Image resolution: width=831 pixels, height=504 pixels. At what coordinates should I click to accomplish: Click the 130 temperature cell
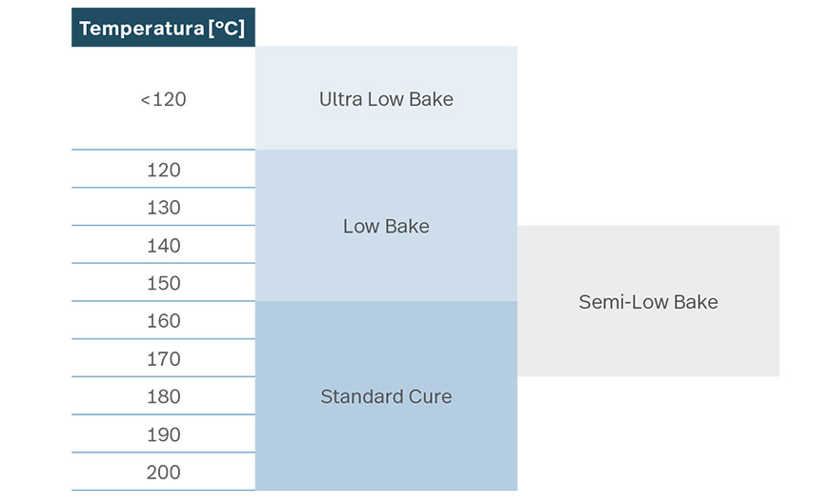coord(163,208)
